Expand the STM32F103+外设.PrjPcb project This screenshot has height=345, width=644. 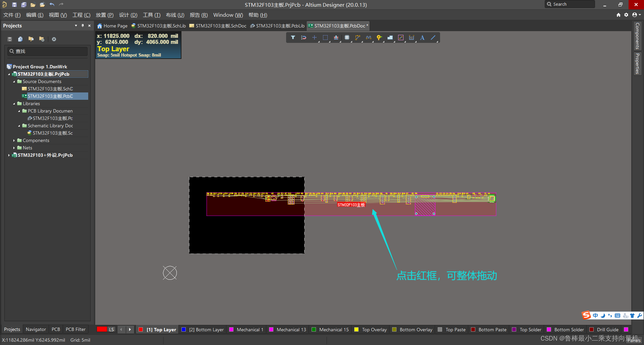click(9, 155)
